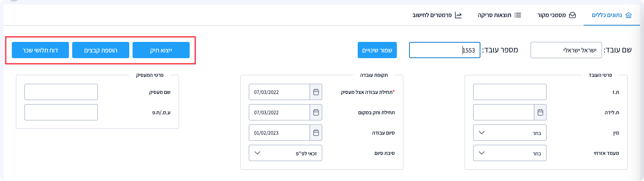Click the home icon on נתונים כלליים tab
The image size is (644, 181).
pos(629,15)
